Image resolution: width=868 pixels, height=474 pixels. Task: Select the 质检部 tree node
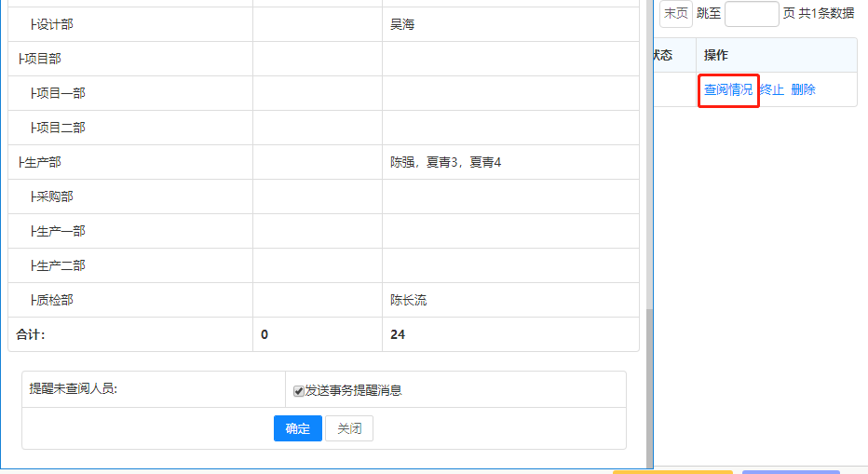[x=55, y=300]
